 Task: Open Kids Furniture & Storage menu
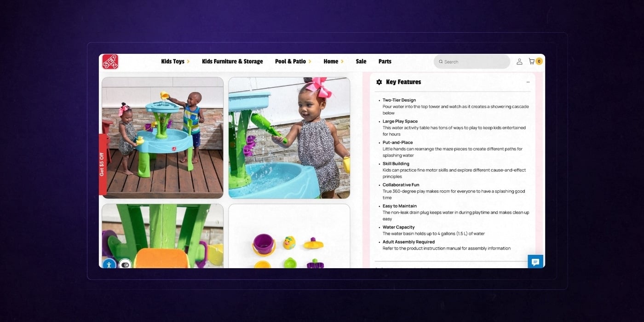(232, 61)
